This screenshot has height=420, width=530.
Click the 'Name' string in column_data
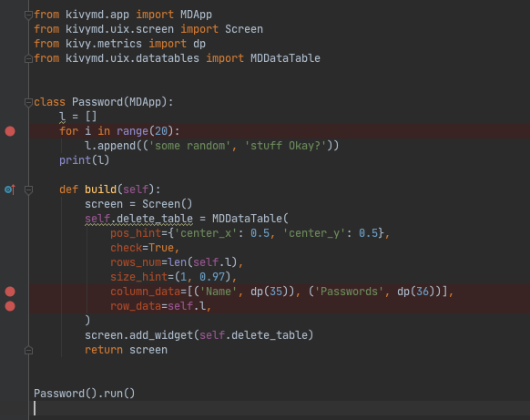pyautogui.click(x=219, y=292)
